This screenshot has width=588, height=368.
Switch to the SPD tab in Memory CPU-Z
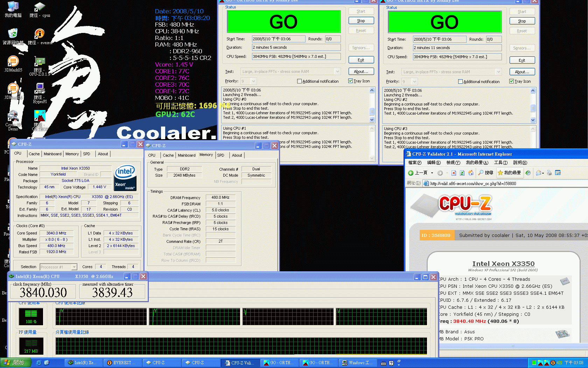click(220, 155)
